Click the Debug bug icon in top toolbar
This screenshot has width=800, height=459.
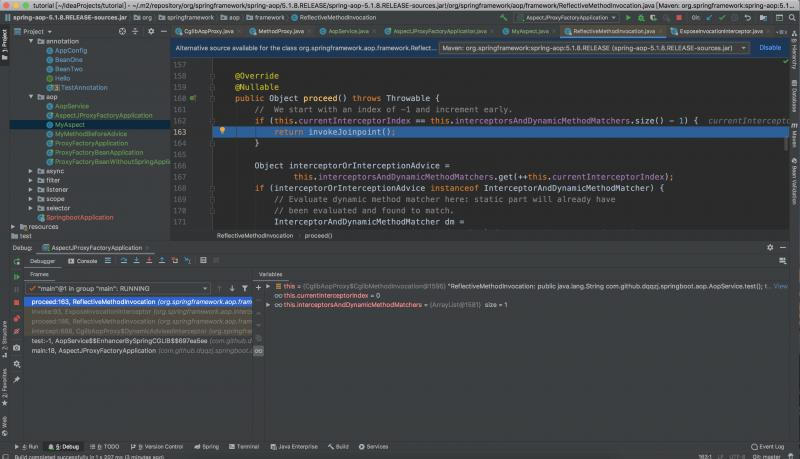pos(641,18)
